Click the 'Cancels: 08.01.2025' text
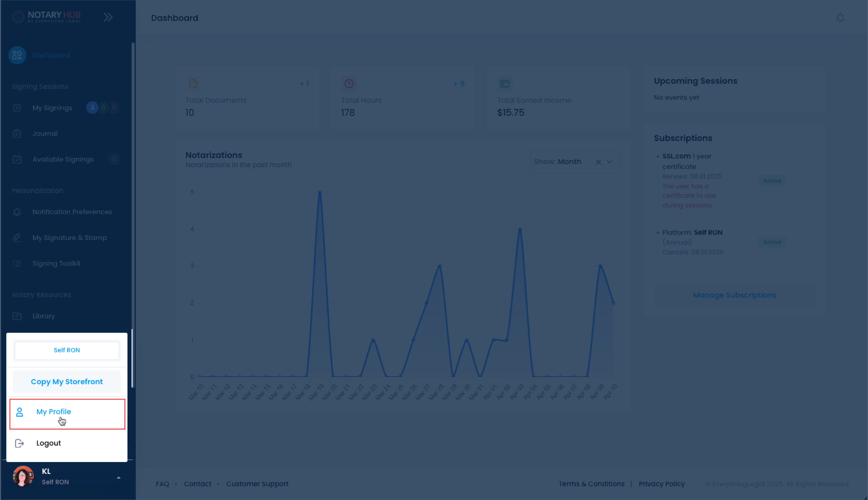 pyautogui.click(x=693, y=252)
